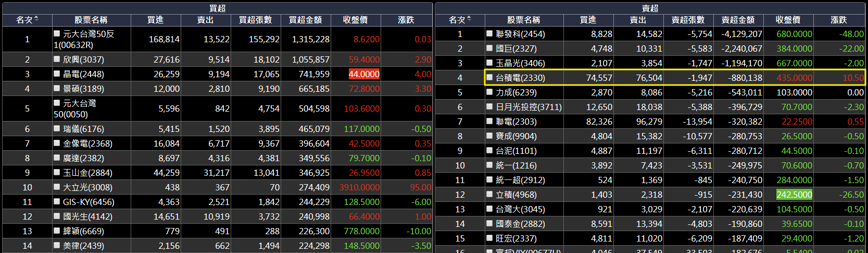Click 賣超張數 column header
The height and width of the screenshot is (253, 868).
click(x=688, y=20)
